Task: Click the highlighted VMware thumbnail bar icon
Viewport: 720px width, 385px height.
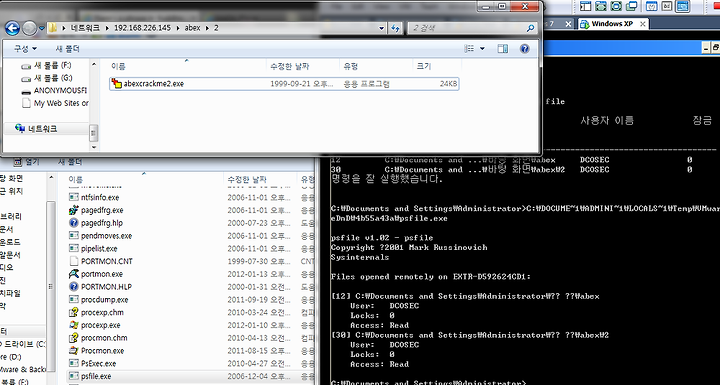Action: (x=683, y=6)
